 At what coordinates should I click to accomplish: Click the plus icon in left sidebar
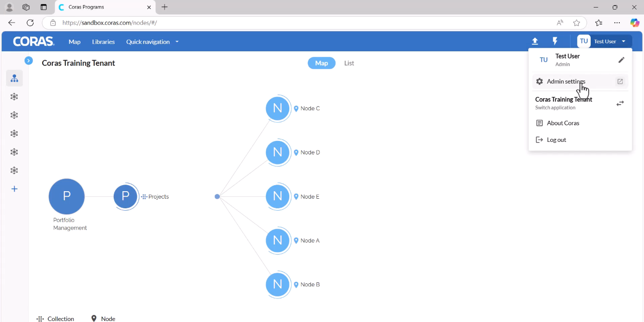pyautogui.click(x=15, y=189)
